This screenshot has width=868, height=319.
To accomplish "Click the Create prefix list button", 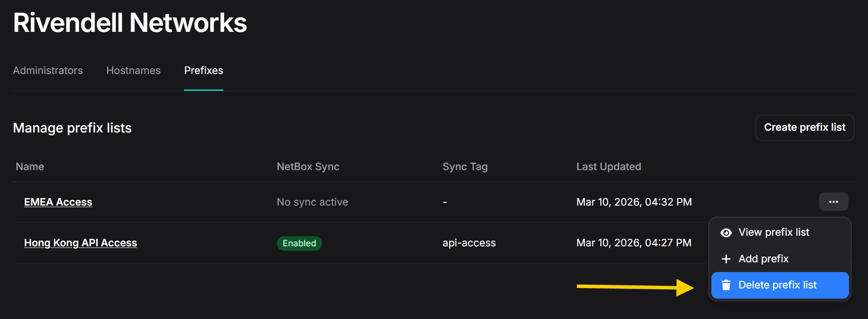I will coord(805,128).
